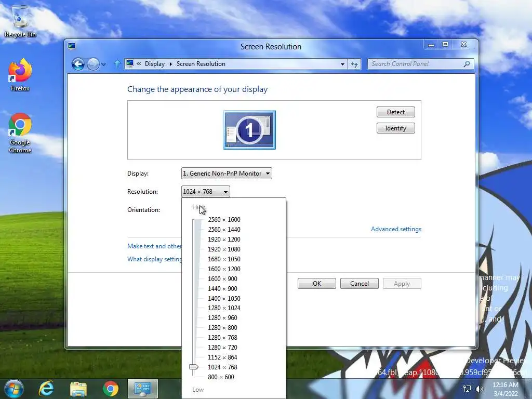Click Make text and other items link
Screen dimensions: 532x399
[x=154, y=246]
